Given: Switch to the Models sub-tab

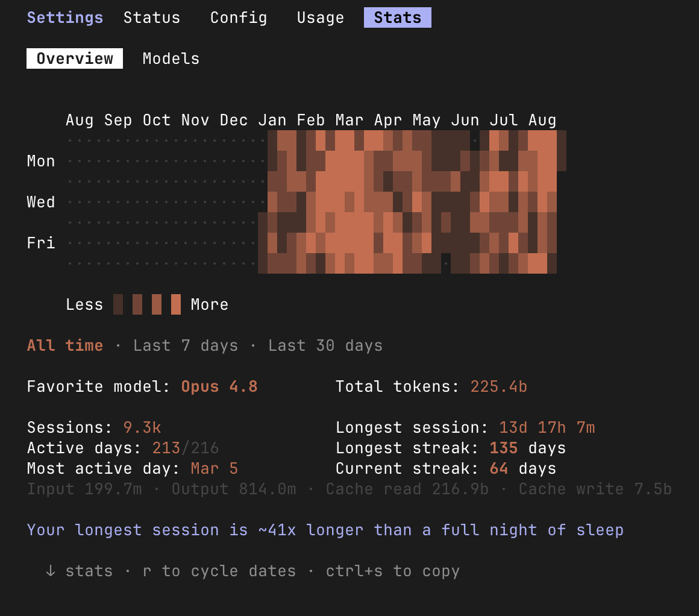Looking at the screenshot, I should point(171,58).
